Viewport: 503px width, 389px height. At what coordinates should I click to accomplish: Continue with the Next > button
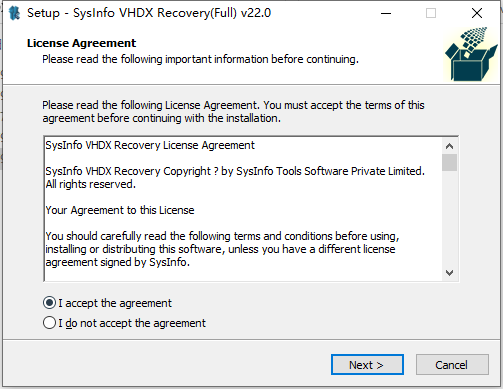[367, 365]
